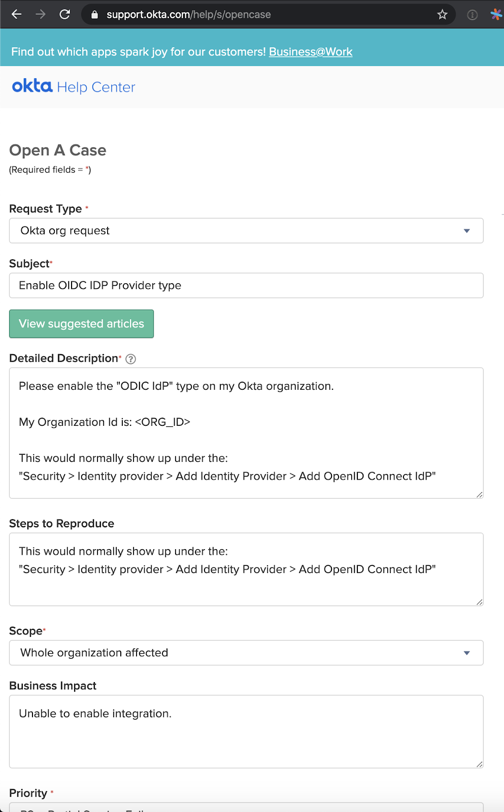Expand the Scope dropdown
This screenshot has height=812, width=504.
click(246, 653)
